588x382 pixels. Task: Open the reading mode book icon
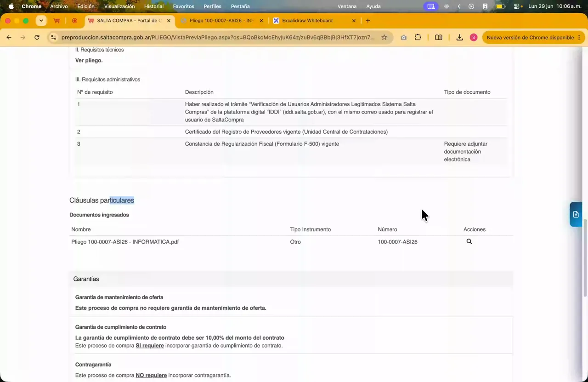click(x=439, y=37)
